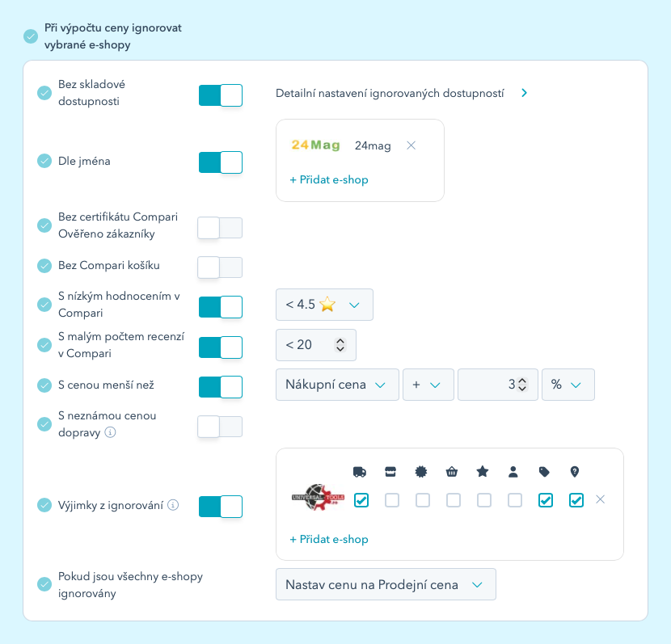Click the check icon beside Bez Compari košíku
671x644 pixels.
(44, 266)
